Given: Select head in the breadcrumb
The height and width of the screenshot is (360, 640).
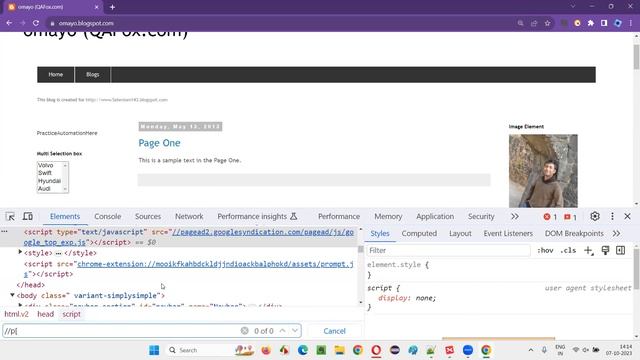Looking at the screenshot, I should click(45, 314).
